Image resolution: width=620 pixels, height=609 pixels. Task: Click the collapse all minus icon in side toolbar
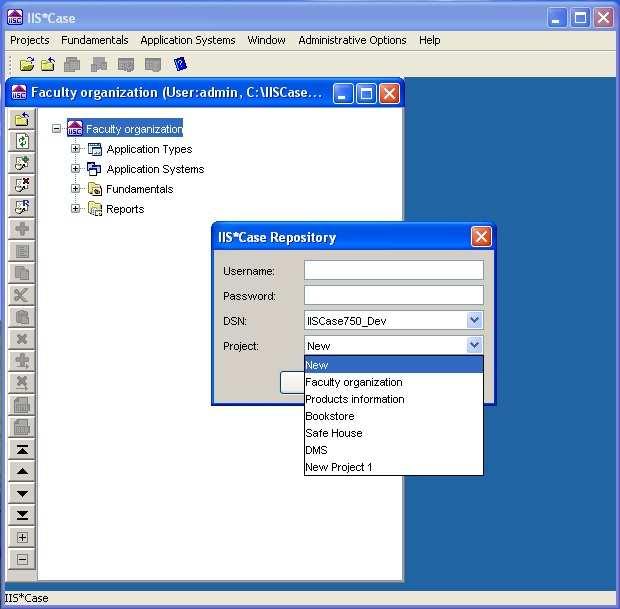tap(22, 559)
